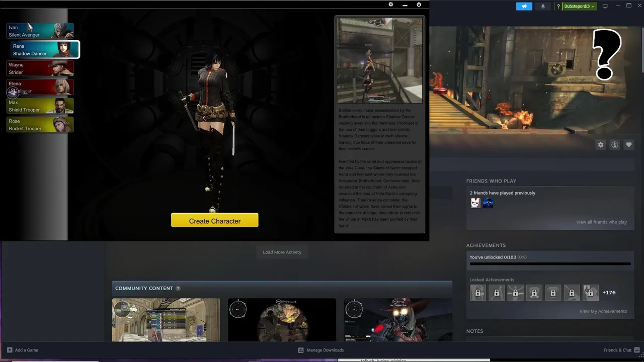Screen dimensions: 644x362
Task: Select Elena character entry
Action: pos(40,87)
